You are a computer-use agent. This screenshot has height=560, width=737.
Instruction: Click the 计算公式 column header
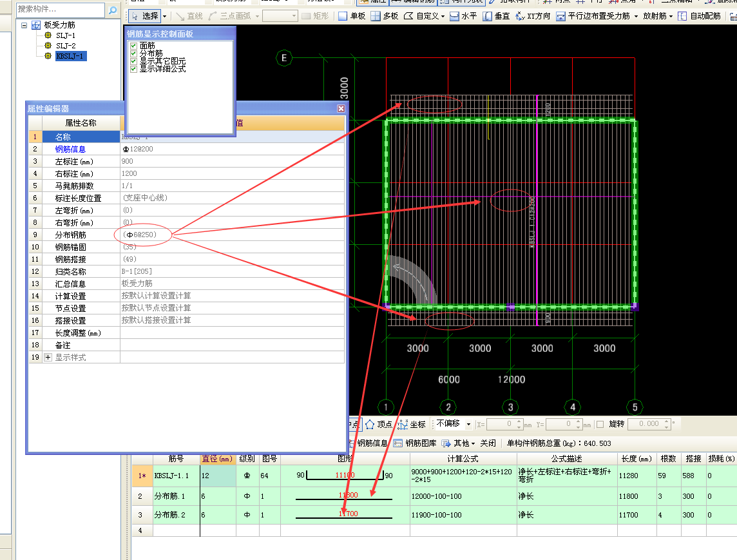pyautogui.click(x=463, y=459)
